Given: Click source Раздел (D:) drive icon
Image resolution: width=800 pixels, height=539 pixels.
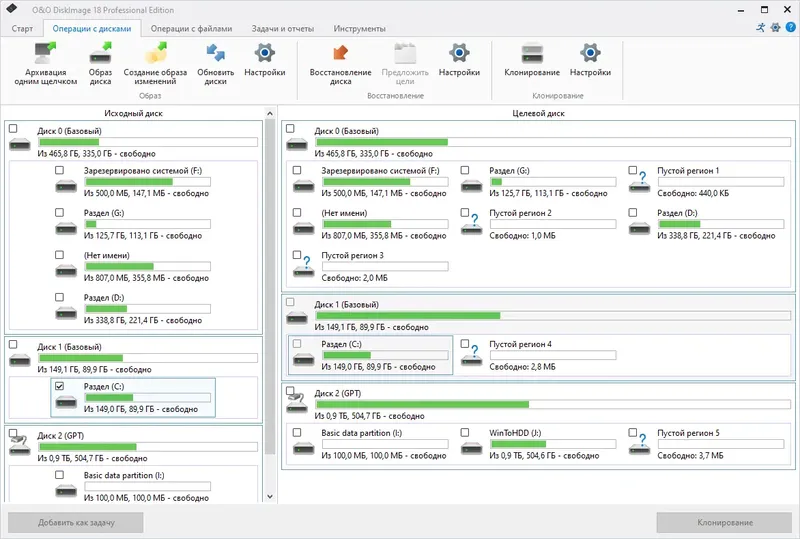Looking at the screenshot, I should tap(66, 312).
